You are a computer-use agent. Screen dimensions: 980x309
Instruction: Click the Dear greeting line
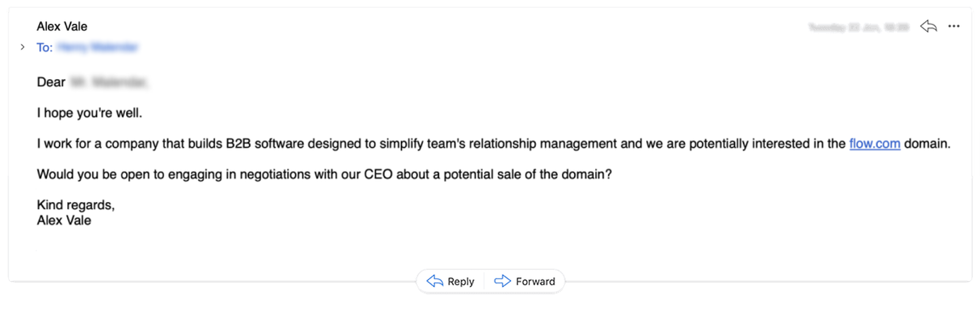pyautogui.click(x=51, y=82)
